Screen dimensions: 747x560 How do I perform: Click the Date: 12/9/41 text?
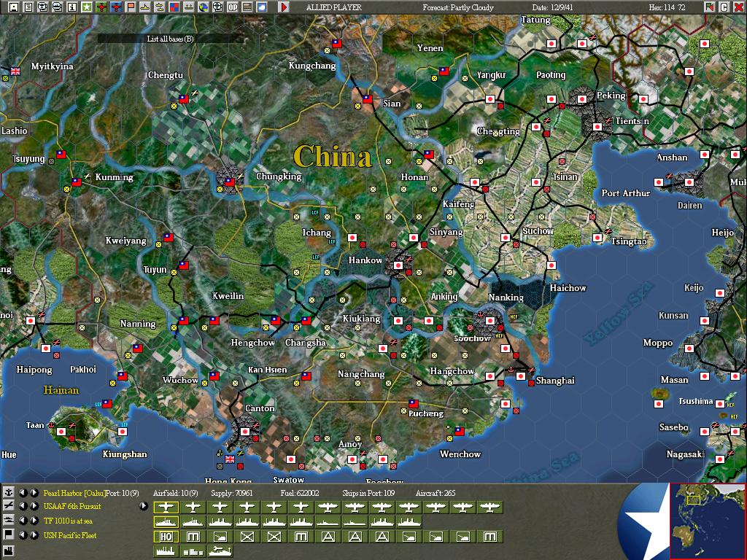pos(553,7)
